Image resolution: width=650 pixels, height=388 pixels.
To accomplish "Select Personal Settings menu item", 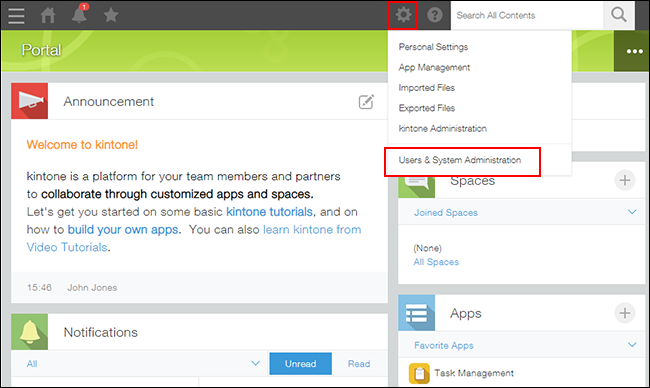I will tap(433, 47).
